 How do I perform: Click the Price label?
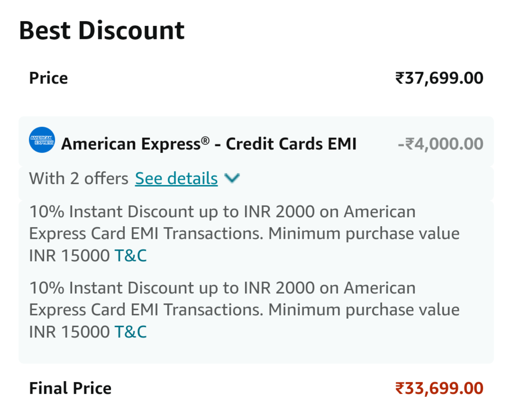tap(48, 78)
